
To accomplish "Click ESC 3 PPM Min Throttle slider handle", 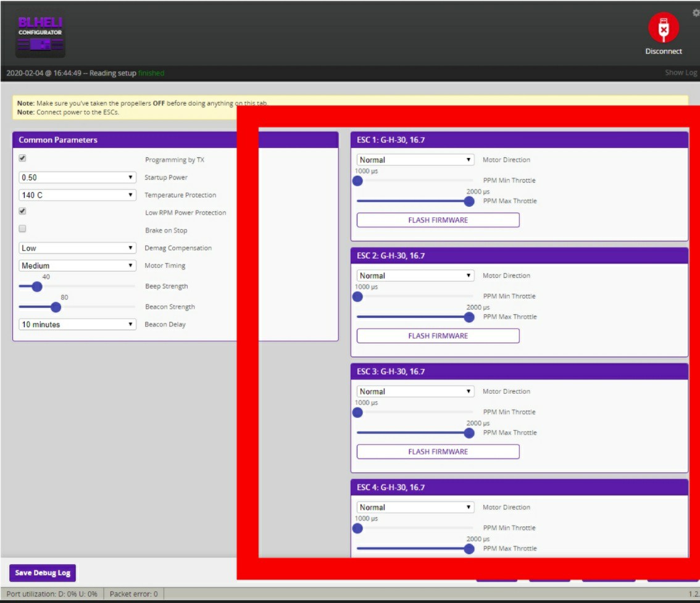I will coord(357,412).
